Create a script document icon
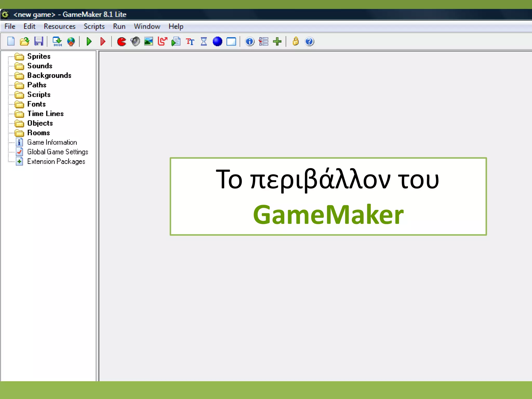This screenshot has width=532, height=399. click(x=176, y=41)
